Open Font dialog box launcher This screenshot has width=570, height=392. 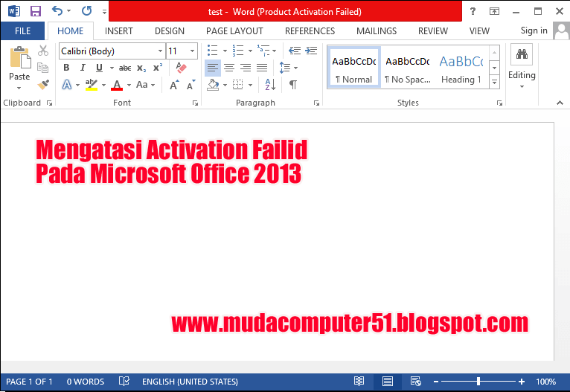tap(195, 103)
